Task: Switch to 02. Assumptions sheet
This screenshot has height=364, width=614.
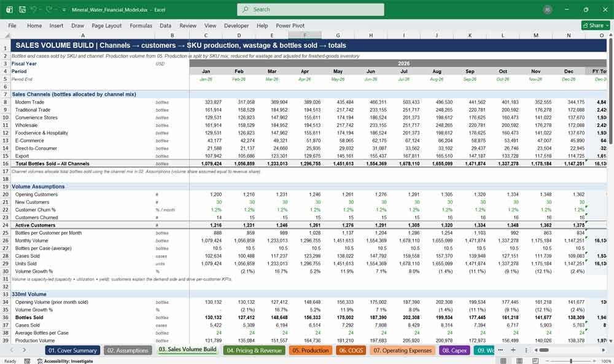Action: 128,350
